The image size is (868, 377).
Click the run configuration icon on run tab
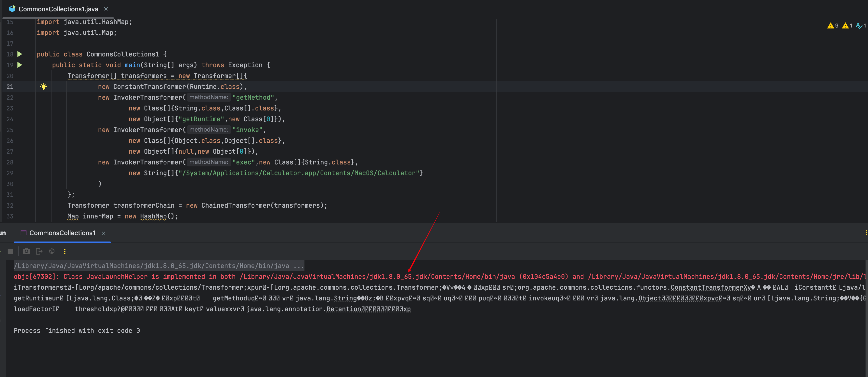point(24,233)
